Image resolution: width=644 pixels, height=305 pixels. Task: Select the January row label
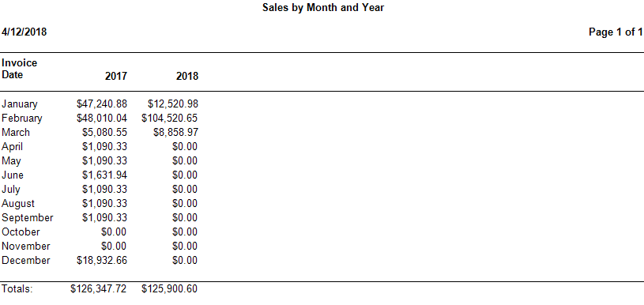19,104
